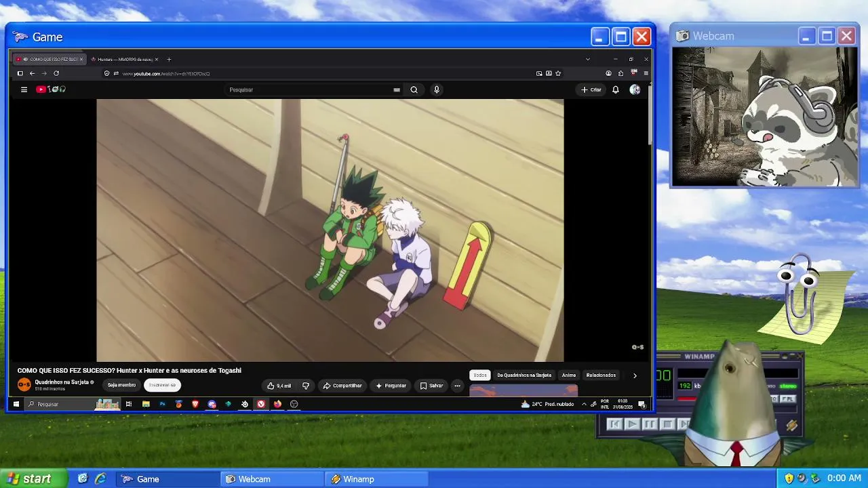The image size is (868, 488).
Task: Open the on-screen keyboard in search box
Action: tap(397, 89)
